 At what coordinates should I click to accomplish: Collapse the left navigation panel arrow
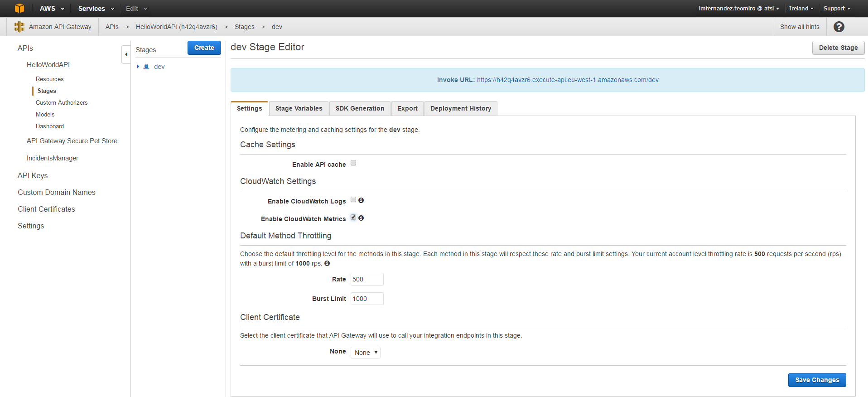point(126,54)
